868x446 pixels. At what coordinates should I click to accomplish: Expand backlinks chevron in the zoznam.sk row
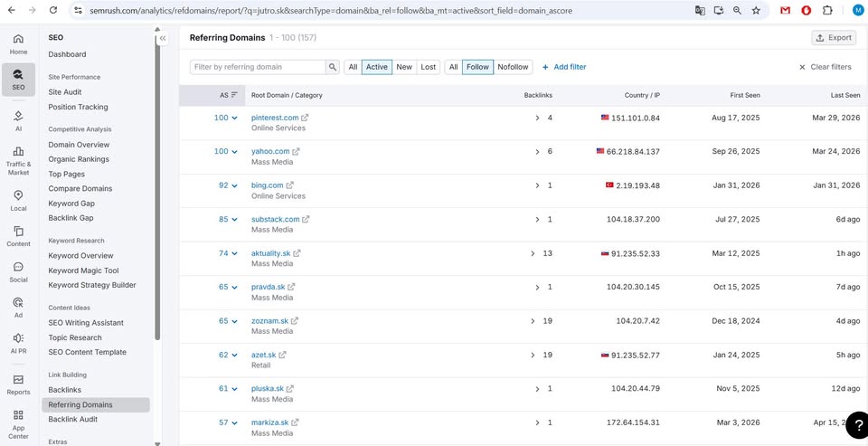click(533, 321)
